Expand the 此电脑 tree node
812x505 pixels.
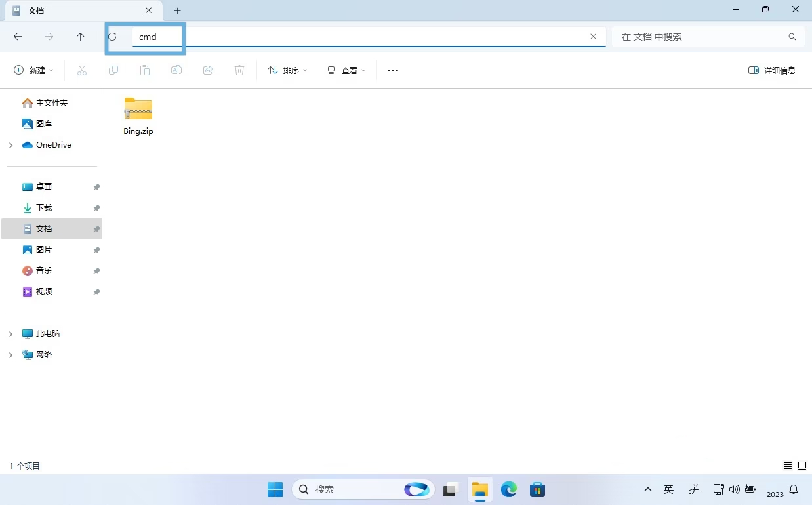(10, 334)
